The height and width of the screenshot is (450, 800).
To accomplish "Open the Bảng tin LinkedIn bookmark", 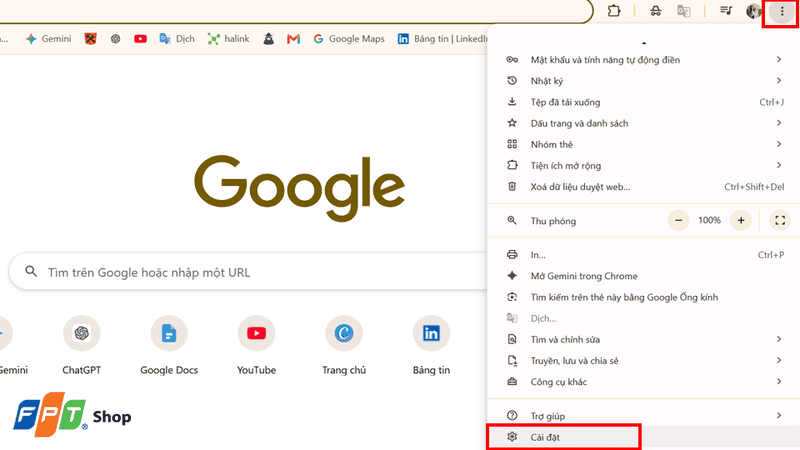I will coord(442,39).
